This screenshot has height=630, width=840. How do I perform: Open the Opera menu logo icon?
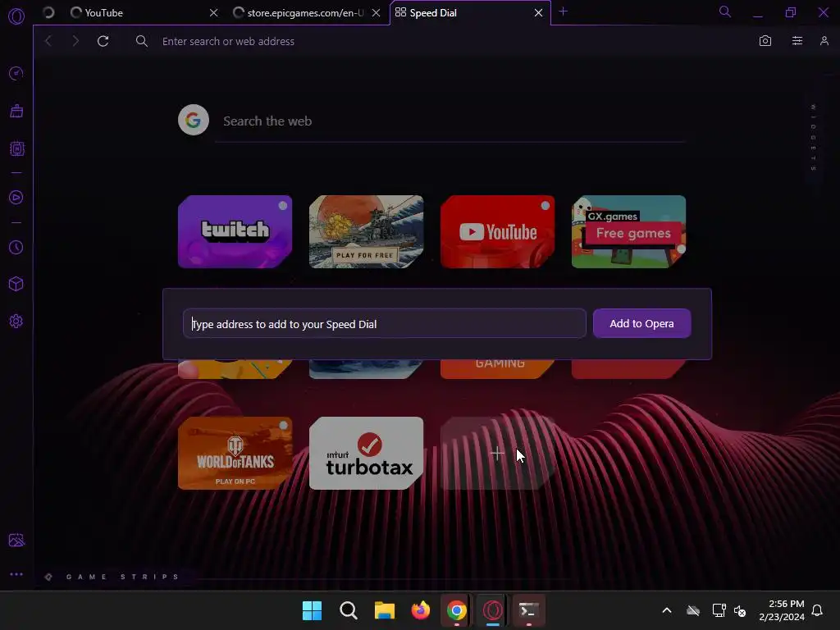coord(16,16)
